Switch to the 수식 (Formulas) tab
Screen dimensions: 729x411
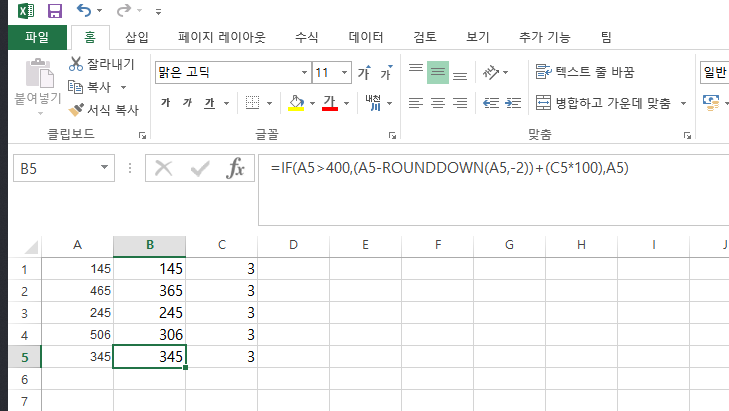tap(307, 38)
